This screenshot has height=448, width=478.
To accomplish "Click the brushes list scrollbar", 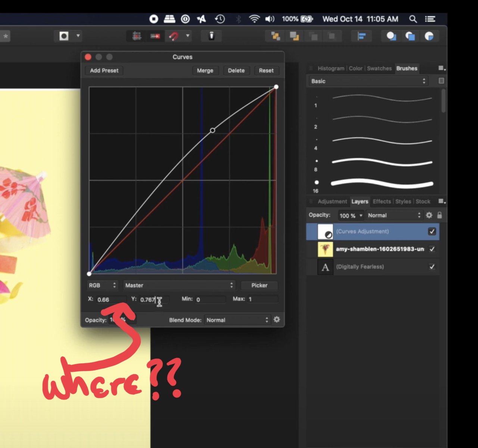I will coord(443,101).
